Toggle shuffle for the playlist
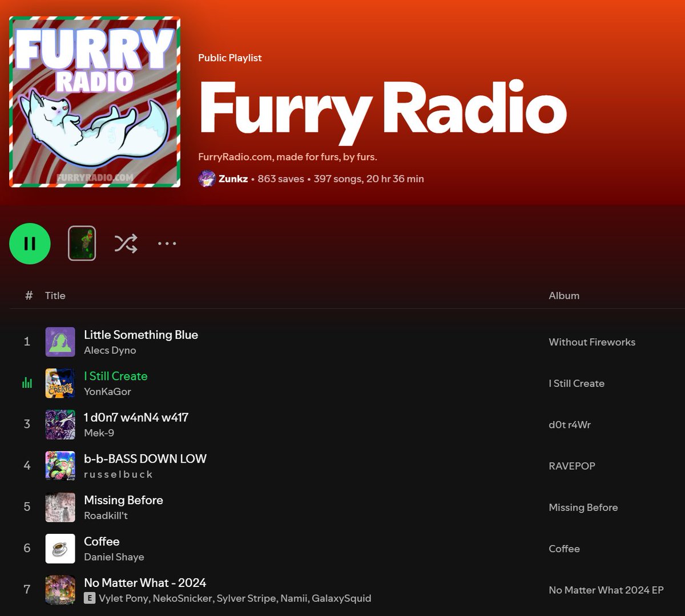 126,244
